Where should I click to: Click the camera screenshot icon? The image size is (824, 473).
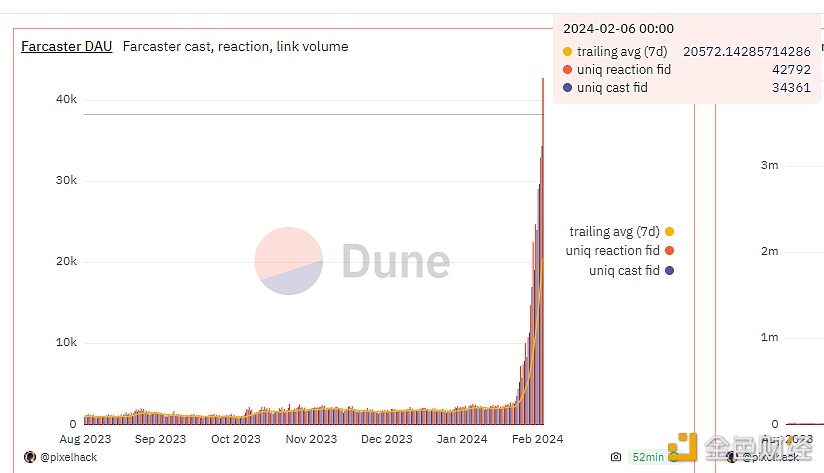616,457
